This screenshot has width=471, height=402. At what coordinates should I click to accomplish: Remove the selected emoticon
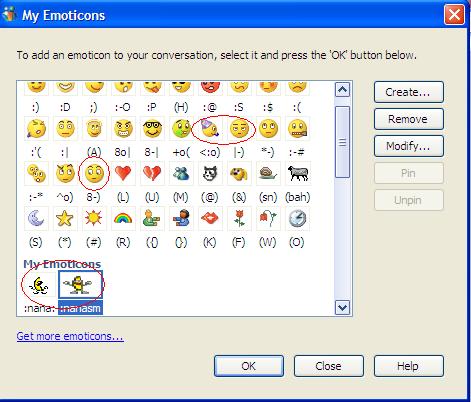click(x=409, y=119)
